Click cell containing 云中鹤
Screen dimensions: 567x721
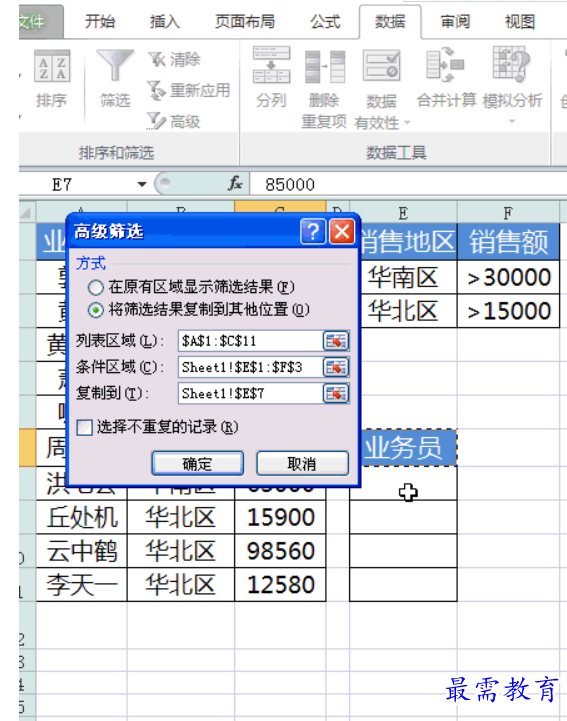tap(82, 551)
